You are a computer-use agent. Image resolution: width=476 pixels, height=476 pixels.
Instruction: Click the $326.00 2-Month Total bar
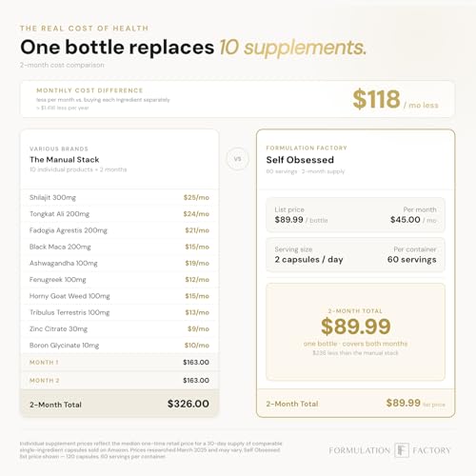[x=120, y=404]
